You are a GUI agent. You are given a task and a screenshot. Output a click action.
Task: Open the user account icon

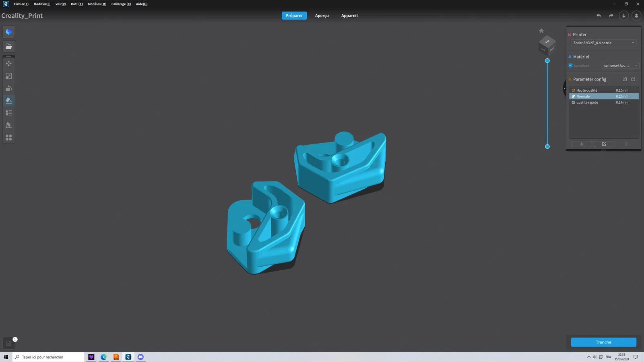(636, 16)
